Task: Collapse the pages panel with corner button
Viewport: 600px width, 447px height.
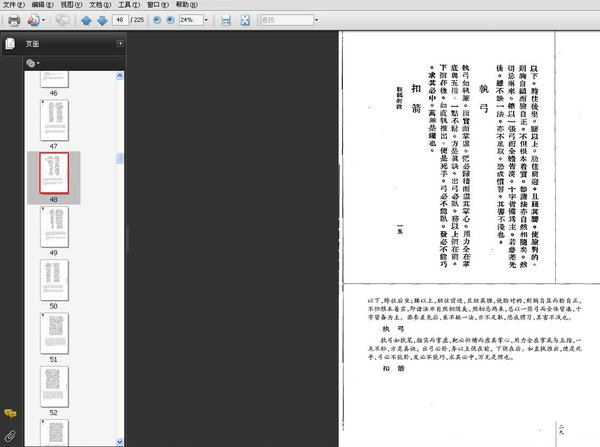Action: coord(120,44)
